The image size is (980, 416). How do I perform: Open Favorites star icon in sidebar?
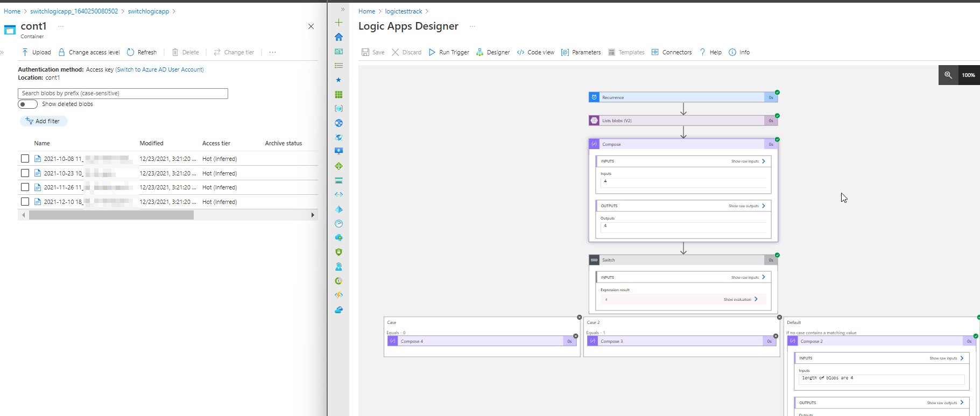pos(339,80)
